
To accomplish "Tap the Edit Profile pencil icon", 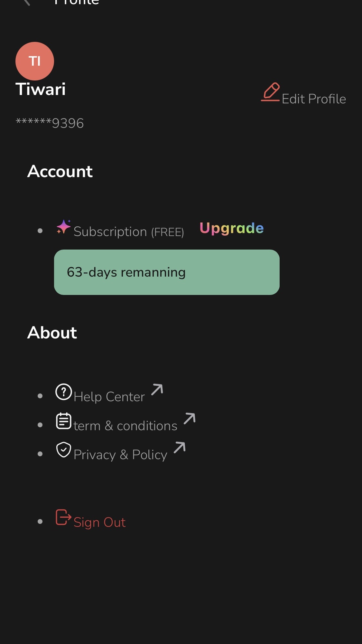I will pyautogui.click(x=270, y=92).
